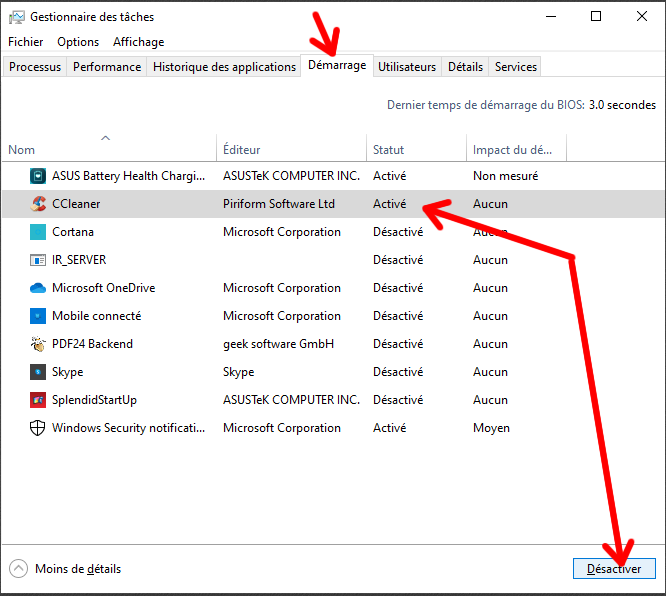The image size is (666, 596).
Task: Open the Fichier menu
Action: click(26, 42)
